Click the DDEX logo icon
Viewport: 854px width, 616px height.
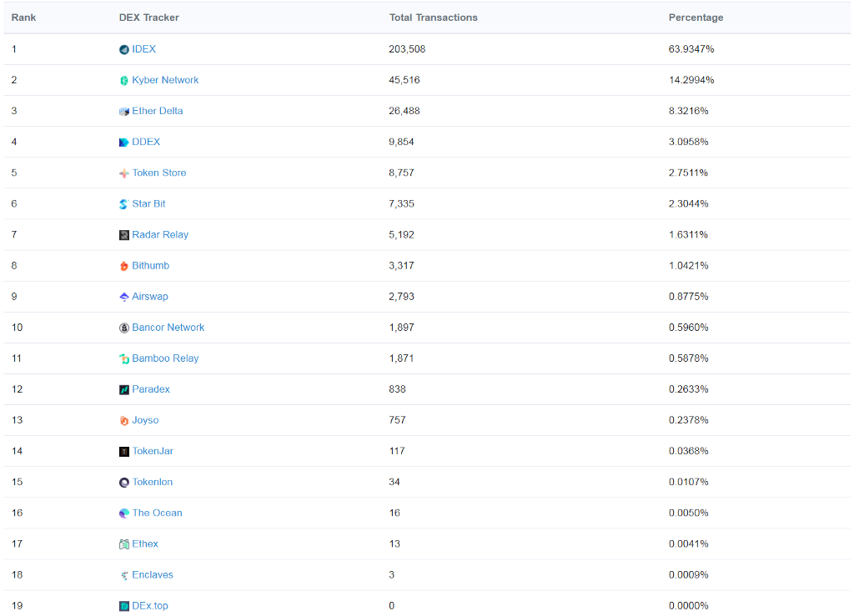(124, 143)
